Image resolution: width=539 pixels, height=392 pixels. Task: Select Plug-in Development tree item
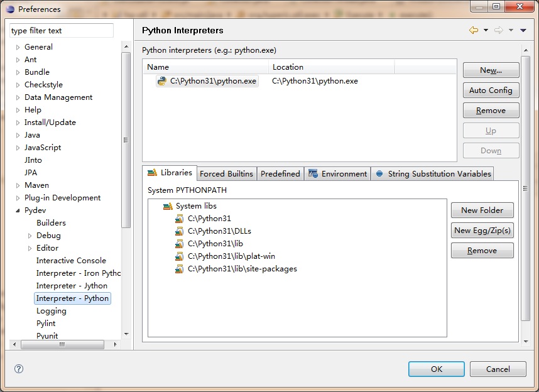pos(63,198)
